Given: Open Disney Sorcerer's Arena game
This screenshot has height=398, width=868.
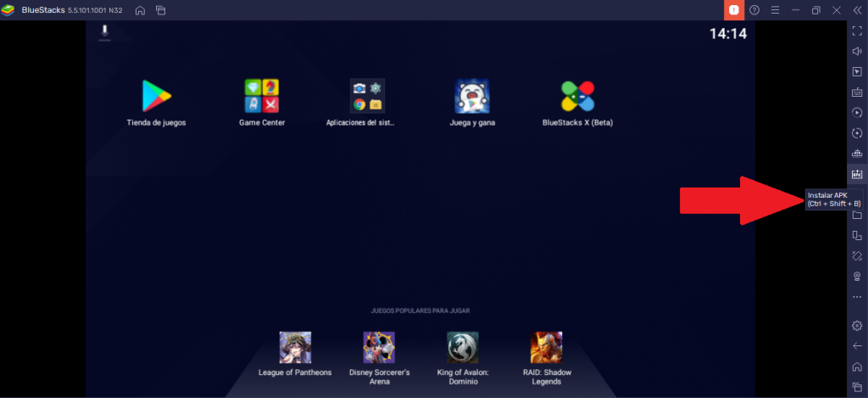Looking at the screenshot, I should (x=379, y=347).
